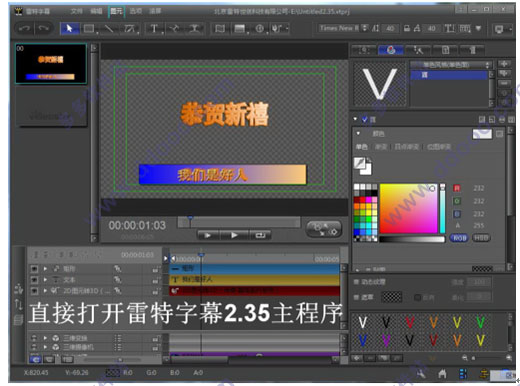The height and width of the screenshot is (386, 520).
Task: Switch to the color property tab
Action: (391, 50)
